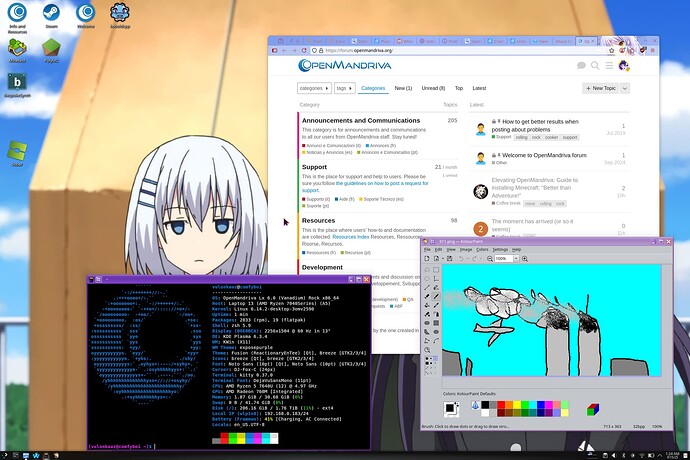Select the Text tool in KolourPaint

point(436,279)
